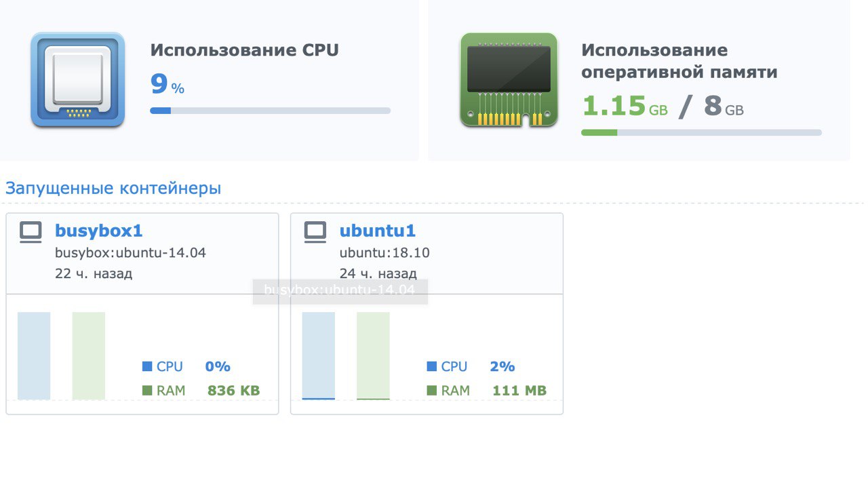Click ubuntu1's light blue CPU chart bar
Viewport: 868px width, 483px height.
pyautogui.click(x=319, y=355)
